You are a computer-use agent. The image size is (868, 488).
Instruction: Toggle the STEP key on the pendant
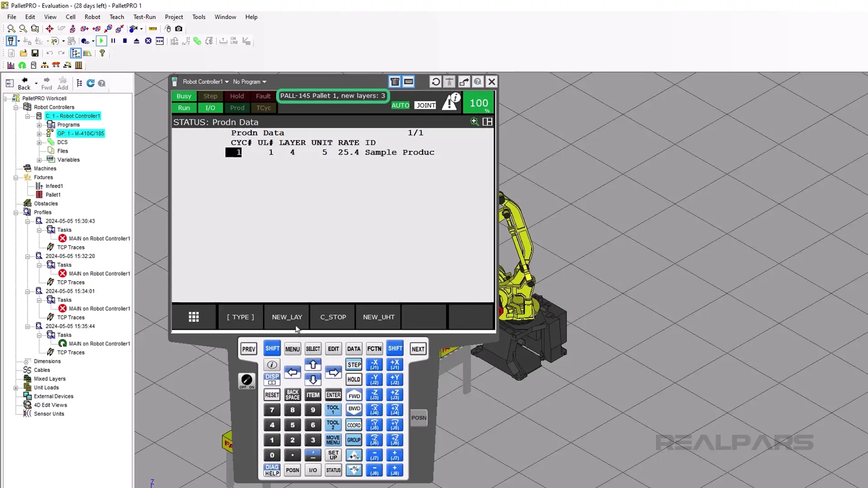tap(354, 365)
